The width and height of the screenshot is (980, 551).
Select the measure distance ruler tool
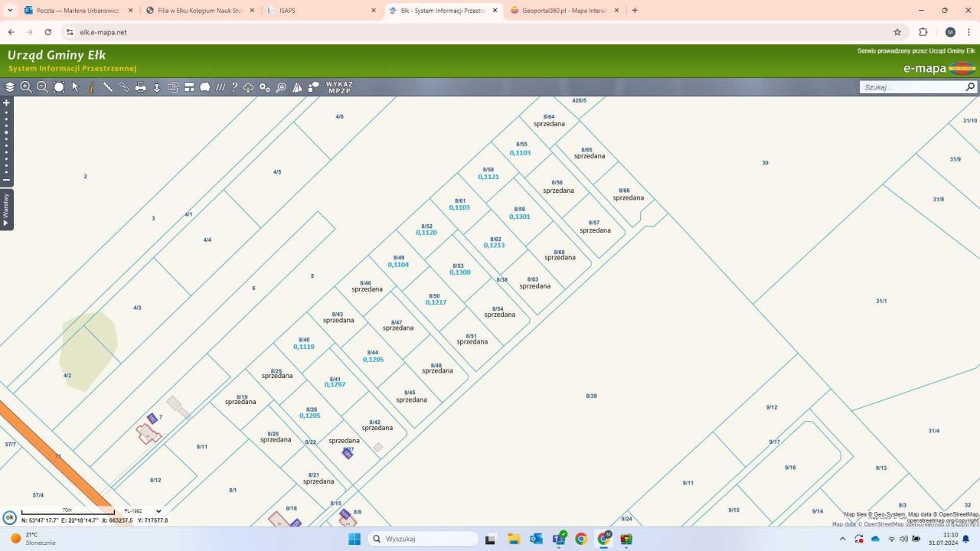[108, 87]
